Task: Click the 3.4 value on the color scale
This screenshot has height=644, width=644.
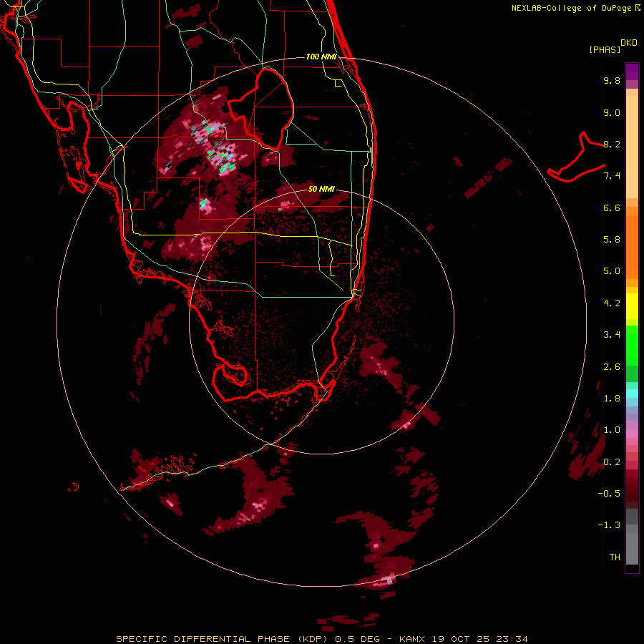Action: (x=612, y=335)
